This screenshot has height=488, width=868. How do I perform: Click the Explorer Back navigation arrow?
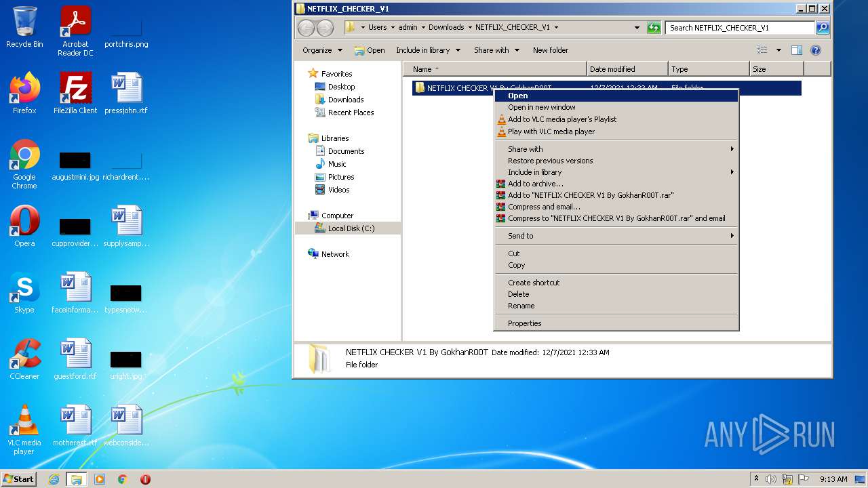click(x=307, y=28)
